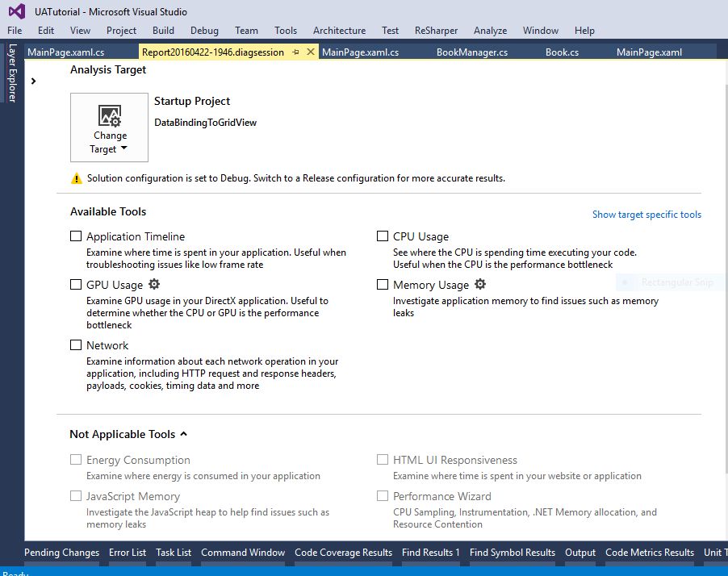Open Memory Usage settings gear
Viewport: 728px width, 576px height.
point(480,285)
